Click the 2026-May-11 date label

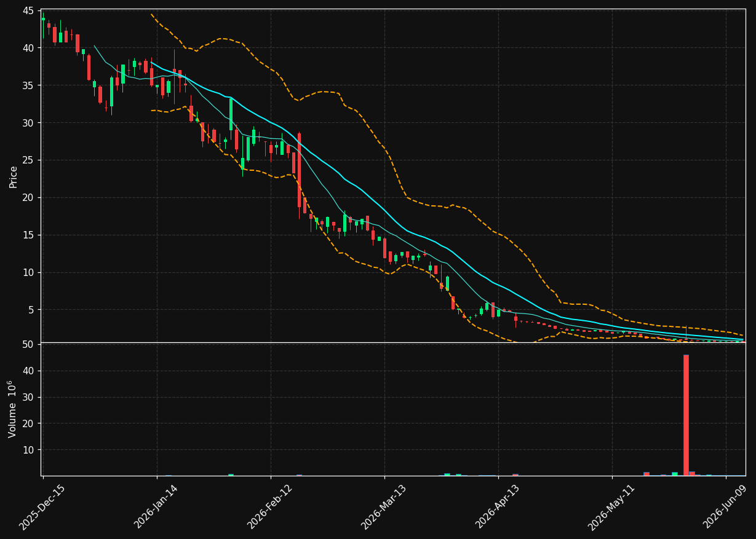611,506
